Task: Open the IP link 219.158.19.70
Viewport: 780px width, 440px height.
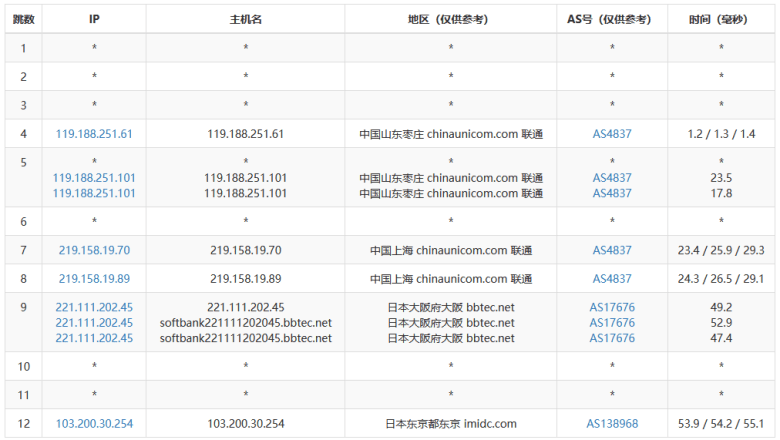Action: (x=94, y=250)
